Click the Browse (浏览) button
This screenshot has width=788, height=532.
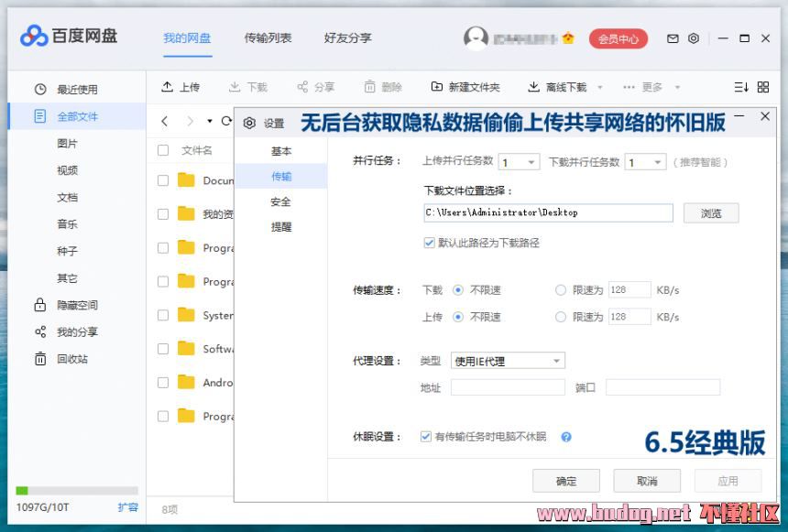711,213
